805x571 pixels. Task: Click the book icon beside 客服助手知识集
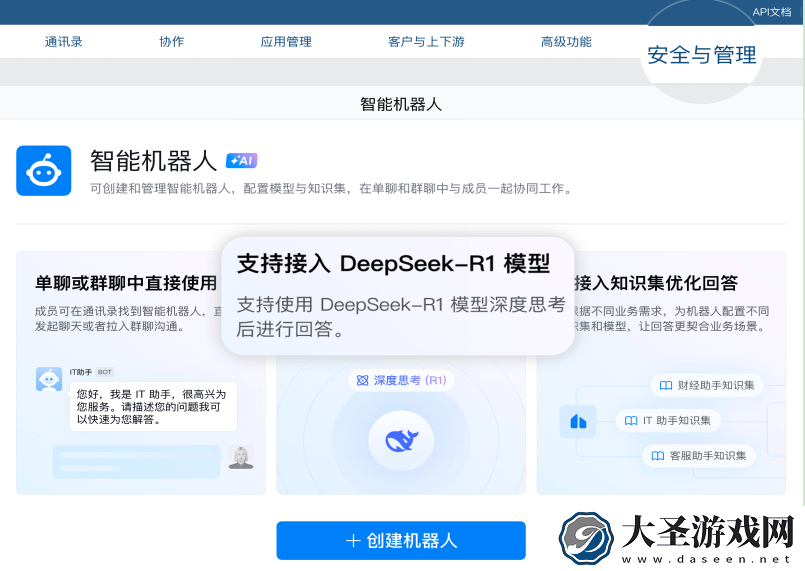[x=658, y=456]
